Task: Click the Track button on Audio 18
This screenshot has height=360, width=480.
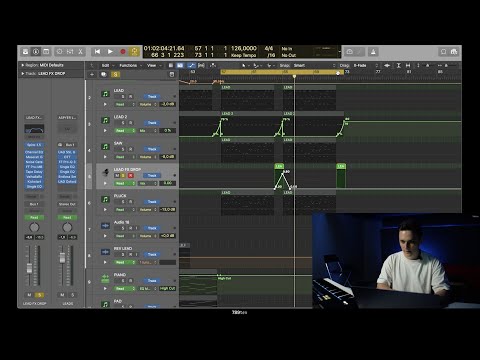Action: coord(152,228)
